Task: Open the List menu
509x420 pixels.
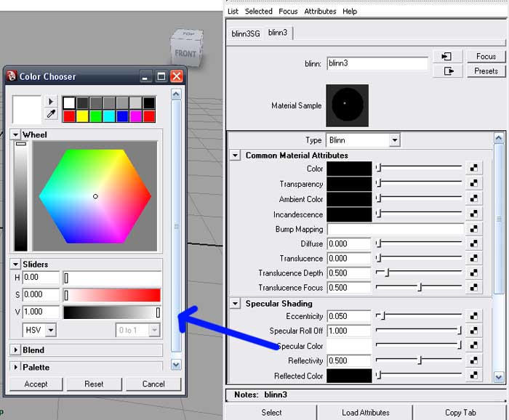Action: point(233,12)
